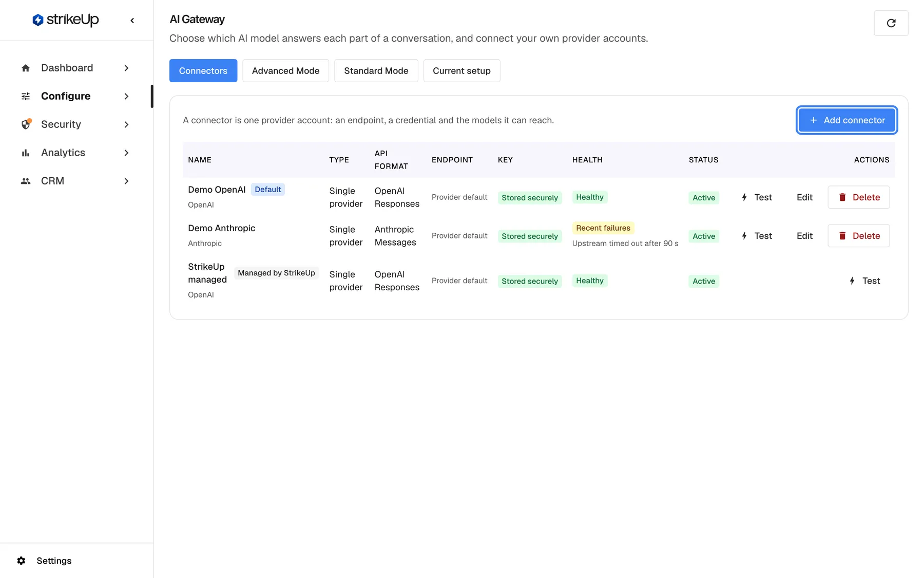Screen dimensions: 924x578
Task: Expand the Analytics menu chevron
Action: 126,153
